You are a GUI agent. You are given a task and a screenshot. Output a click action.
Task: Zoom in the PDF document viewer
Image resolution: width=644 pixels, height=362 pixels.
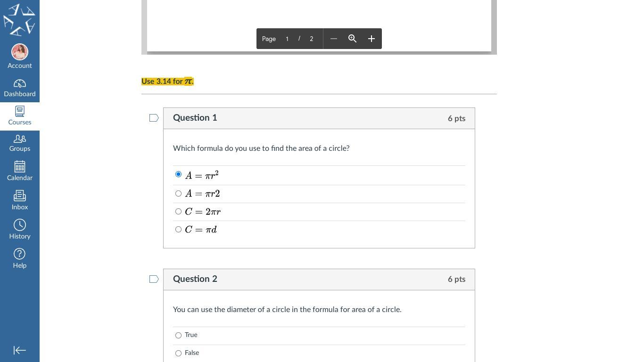(372, 39)
